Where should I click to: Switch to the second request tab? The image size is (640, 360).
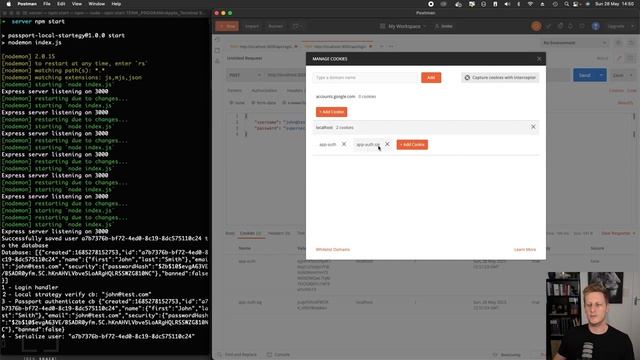[338, 47]
